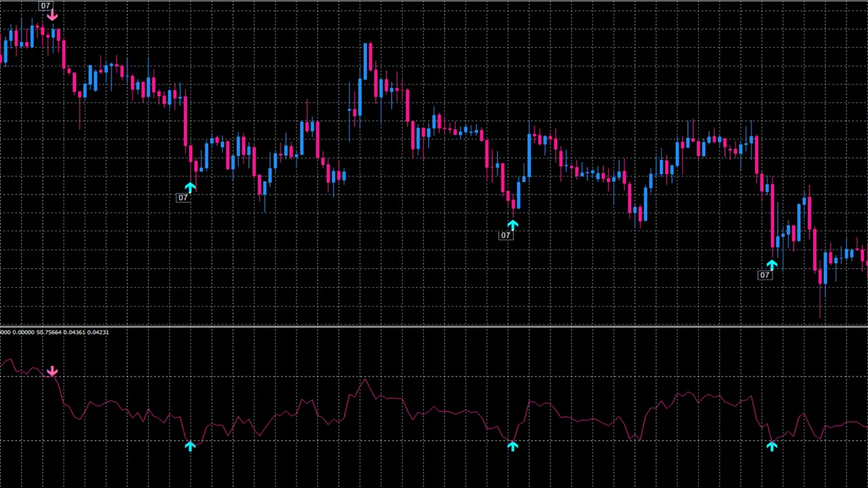
Task: Select the first cyan up arrow in the indicator subwindow
Action: [190, 446]
